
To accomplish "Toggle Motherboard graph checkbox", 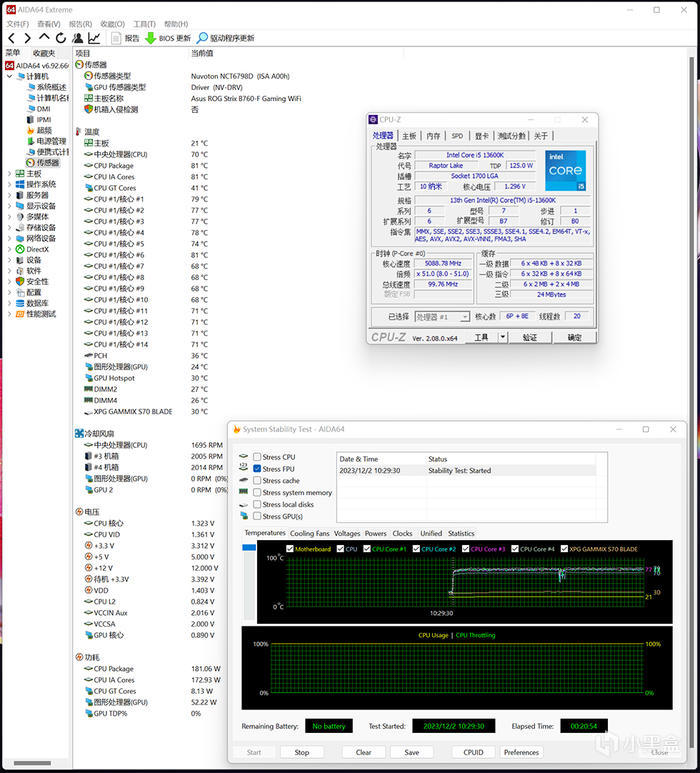I will pos(290,549).
